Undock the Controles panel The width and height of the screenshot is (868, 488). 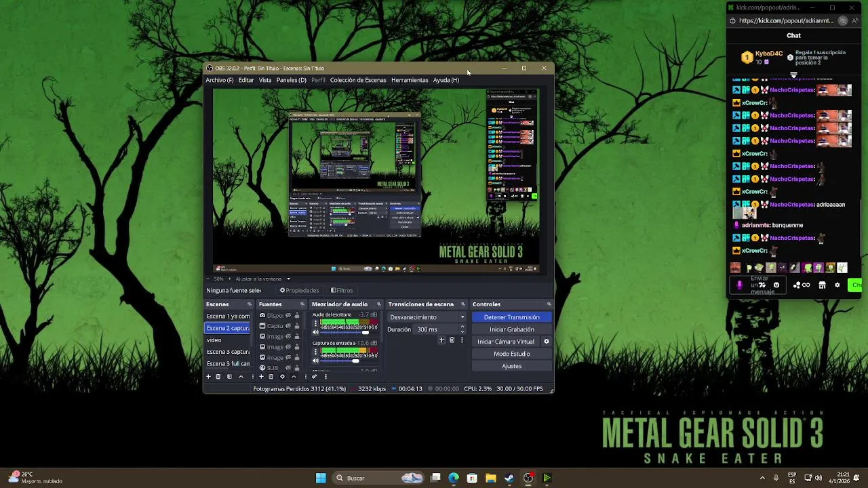(x=549, y=304)
